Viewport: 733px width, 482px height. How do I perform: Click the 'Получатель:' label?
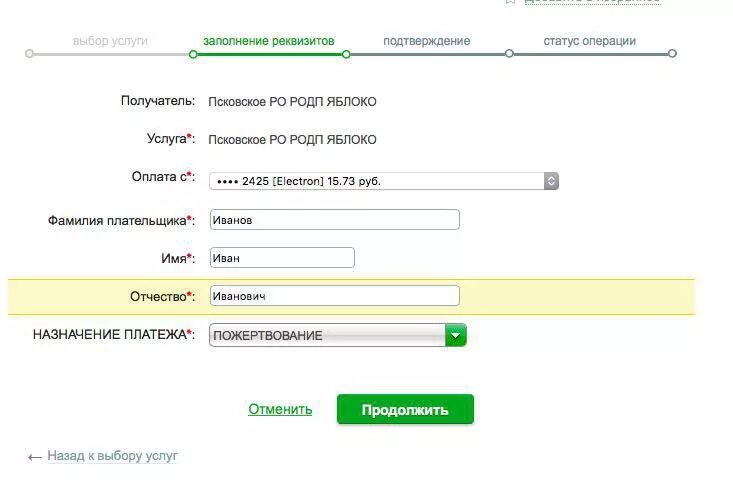158,101
